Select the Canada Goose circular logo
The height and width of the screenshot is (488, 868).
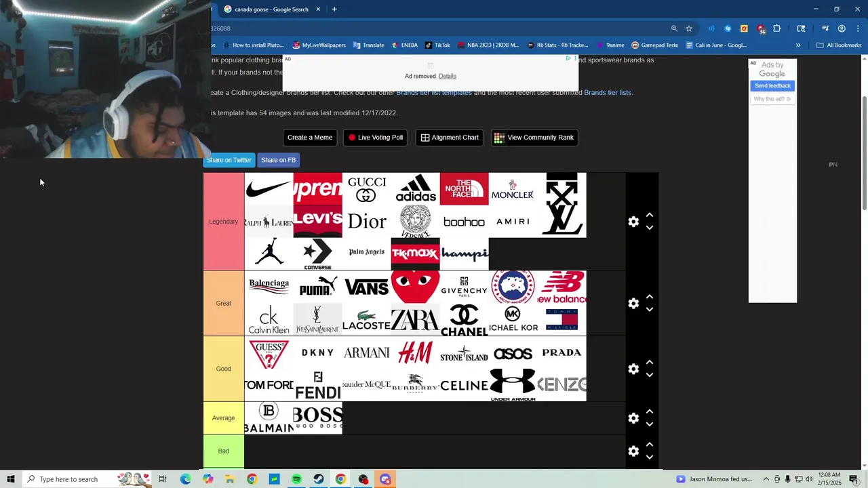(513, 287)
